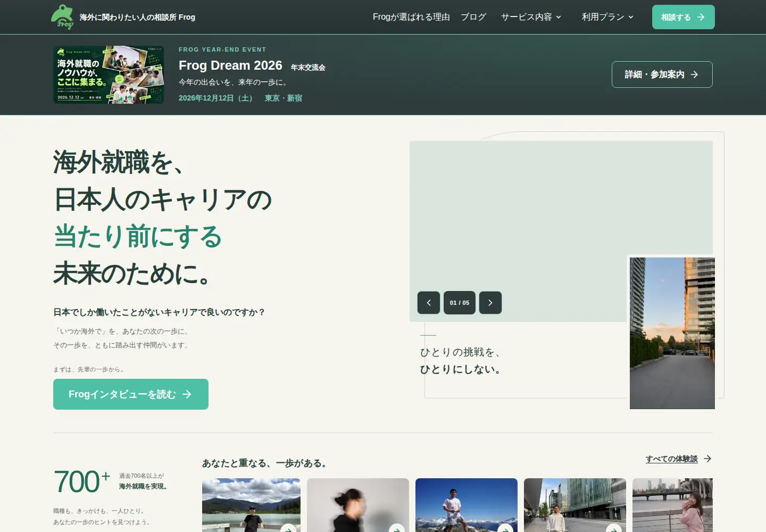Click the 相談する button in header
This screenshot has height=532, width=766.
tap(684, 17)
